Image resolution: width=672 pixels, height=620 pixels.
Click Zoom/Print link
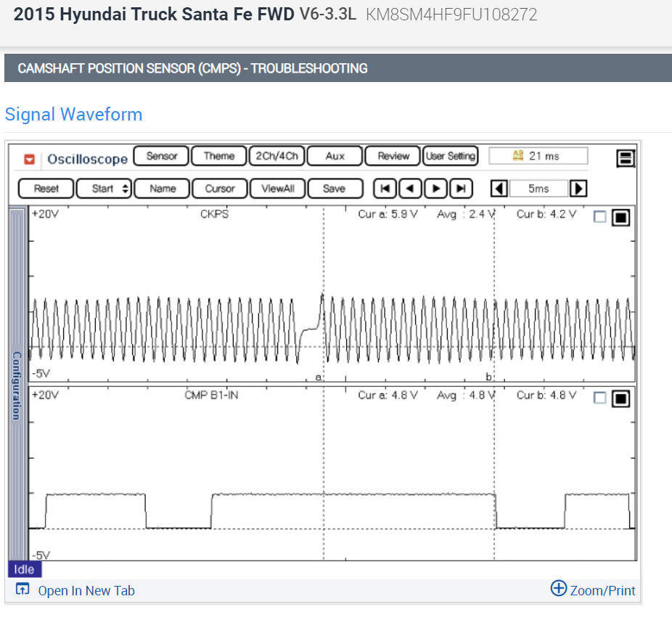[x=602, y=591]
